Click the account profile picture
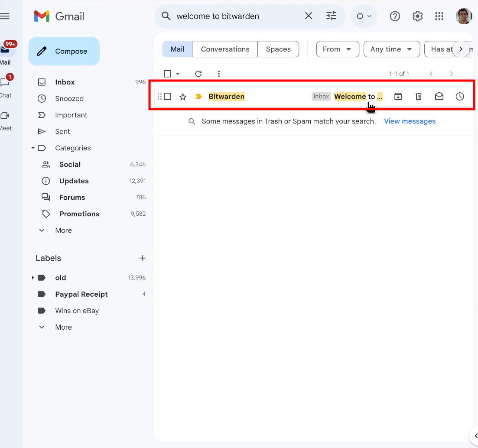 pos(464,16)
